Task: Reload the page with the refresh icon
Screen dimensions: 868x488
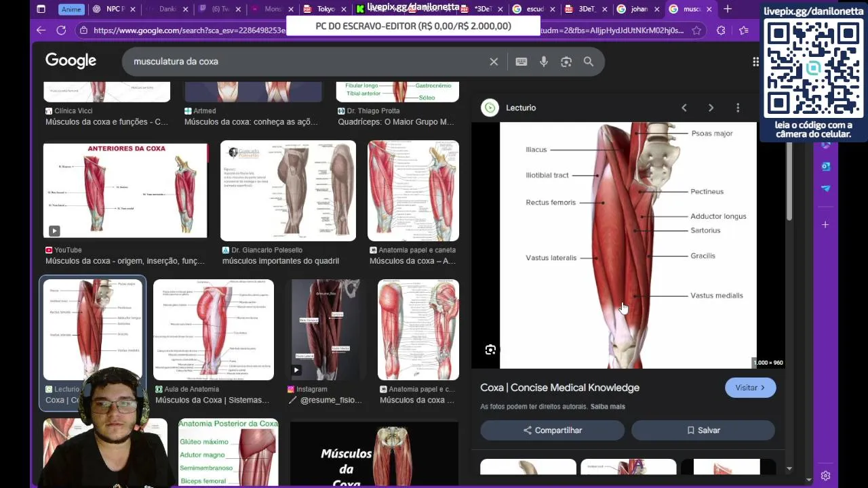Action: [61, 30]
